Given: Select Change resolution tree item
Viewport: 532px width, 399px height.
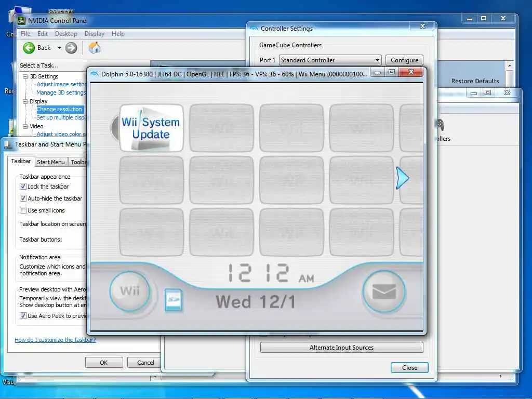Looking at the screenshot, I should (x=59, y=109).
